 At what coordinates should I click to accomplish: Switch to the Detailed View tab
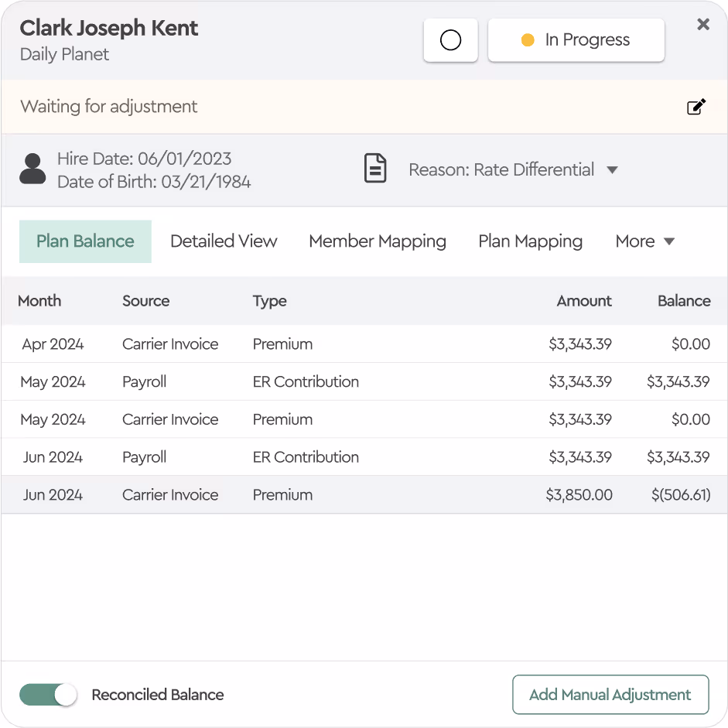(224, 241)
